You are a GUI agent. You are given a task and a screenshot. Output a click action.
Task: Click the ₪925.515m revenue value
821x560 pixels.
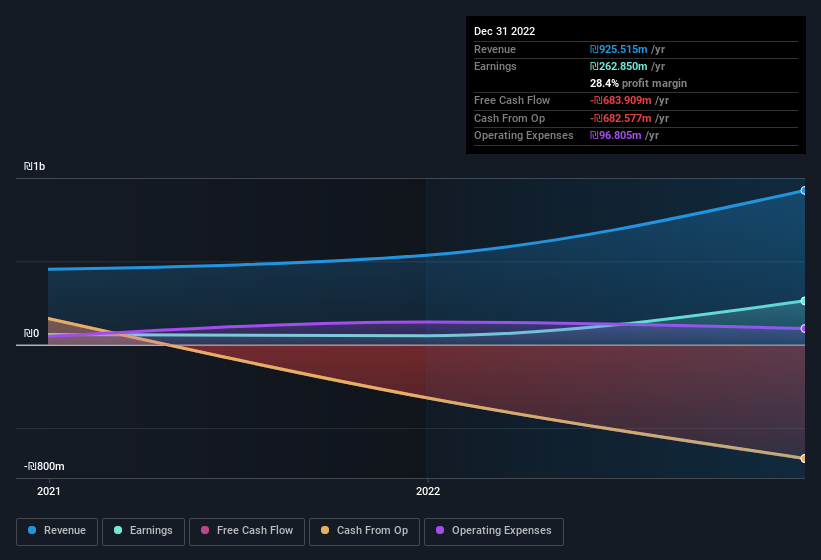(x=618, y=49)
